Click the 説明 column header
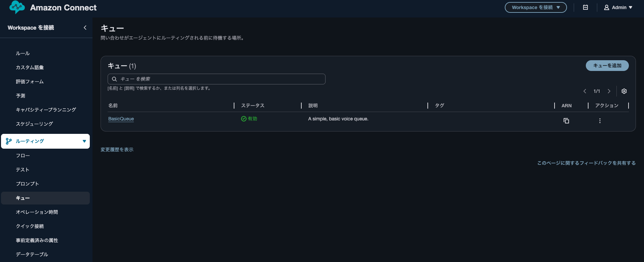The image size is (644, 262). (x=313, y=106)
